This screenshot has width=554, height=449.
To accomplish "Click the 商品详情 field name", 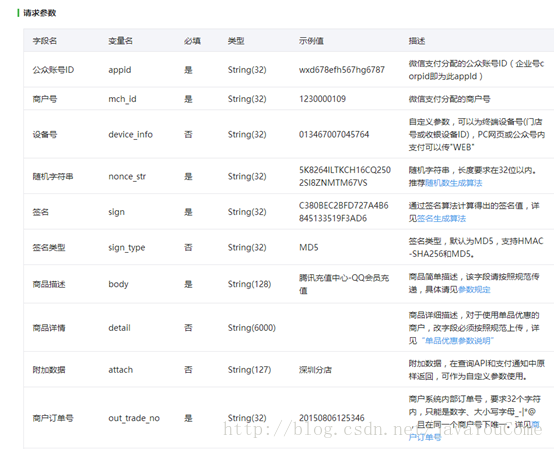I will click(x=49, y=328).
